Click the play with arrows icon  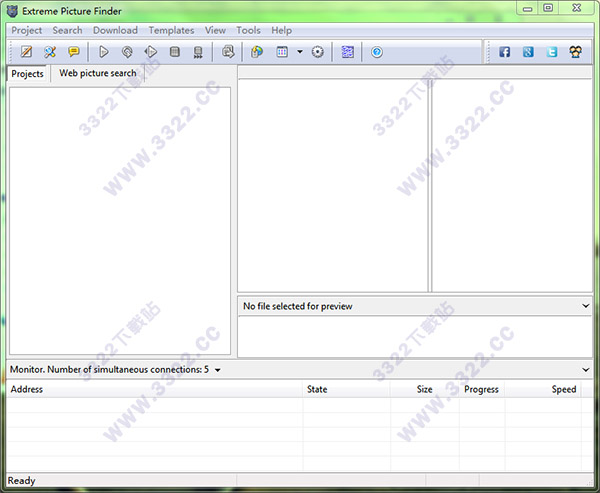click(x=151, y=52)
